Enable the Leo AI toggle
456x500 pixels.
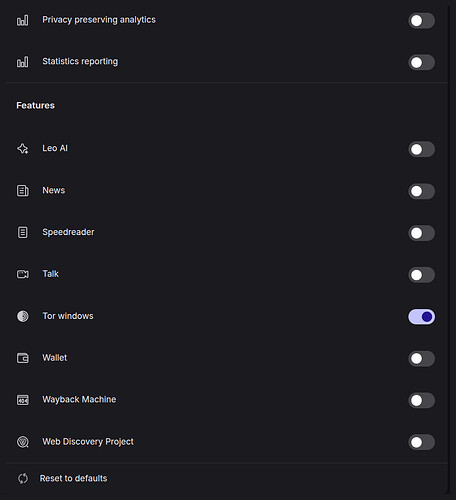421,149
